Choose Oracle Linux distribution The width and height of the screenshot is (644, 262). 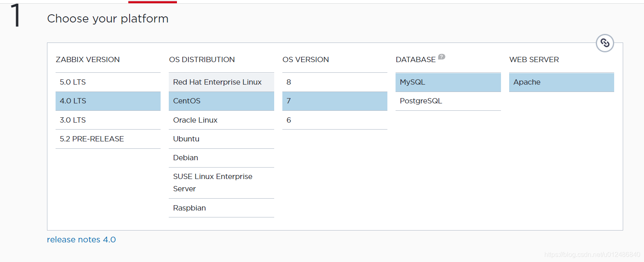[221, 120]
